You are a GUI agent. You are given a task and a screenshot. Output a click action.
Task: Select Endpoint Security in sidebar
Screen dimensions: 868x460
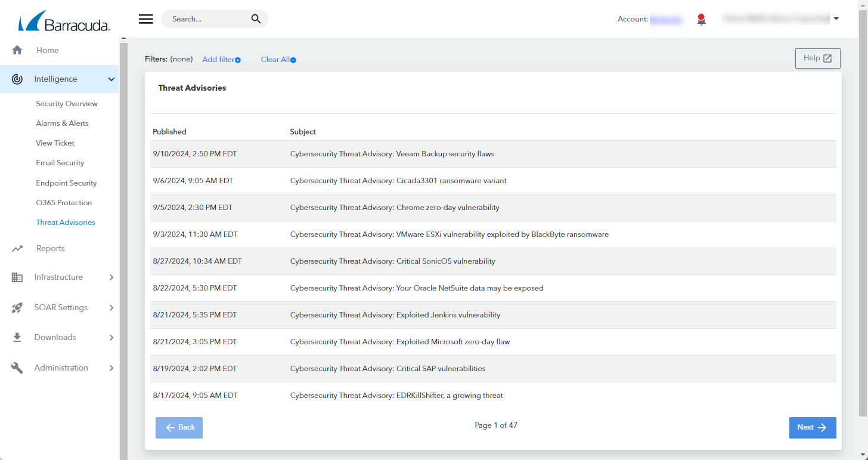[x=66, y=183]
